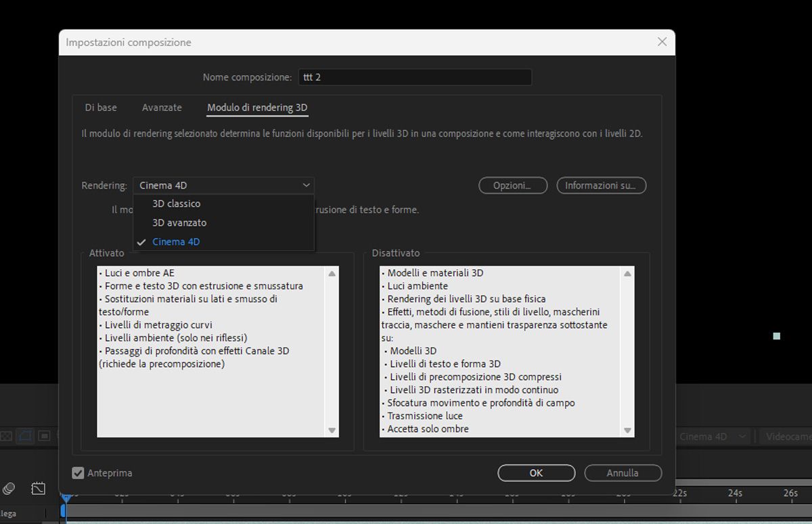Cancel the dialog with Annulla
The height and width of the screenshot is (524, 812).
[623, 473]
